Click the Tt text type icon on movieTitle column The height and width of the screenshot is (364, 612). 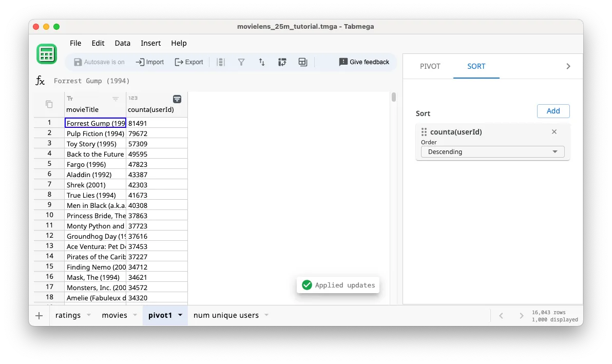point(70,98)
